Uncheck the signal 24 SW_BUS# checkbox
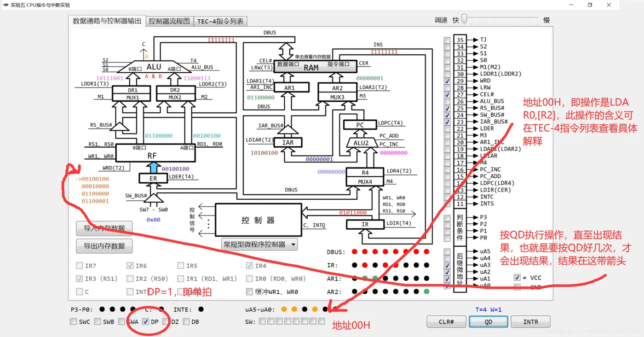The image size is (644, 337). (447, 115)
